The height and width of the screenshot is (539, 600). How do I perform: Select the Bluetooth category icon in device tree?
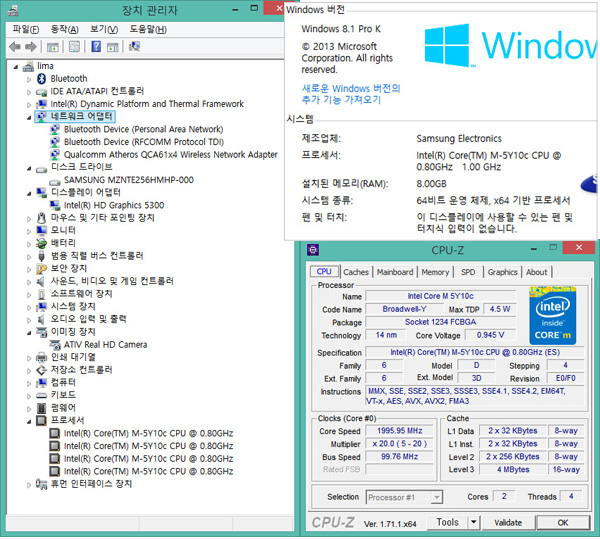point(41,78)
